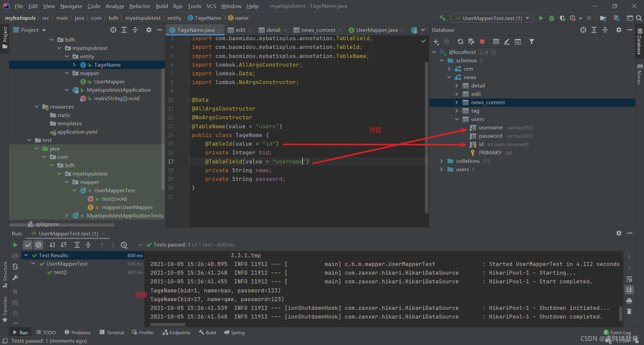Open Event Log button
This screenshot has width=644, height=345.
(x=617, y=332)
